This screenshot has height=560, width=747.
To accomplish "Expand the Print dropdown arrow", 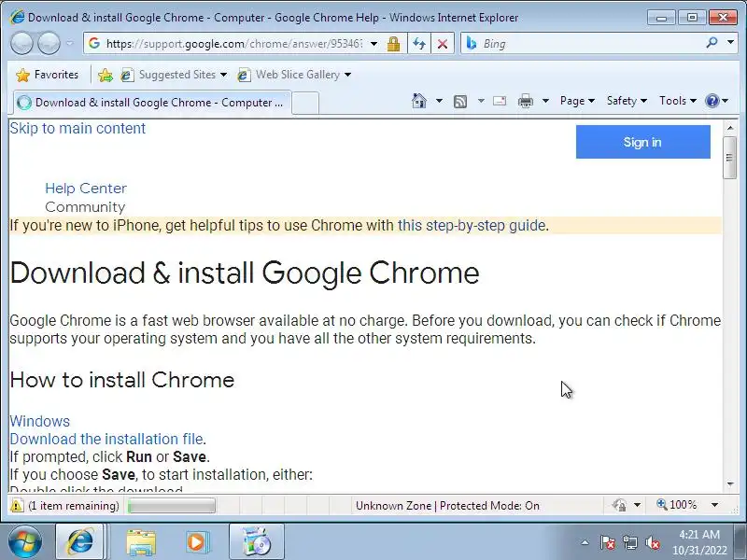I will pos(546,101).
